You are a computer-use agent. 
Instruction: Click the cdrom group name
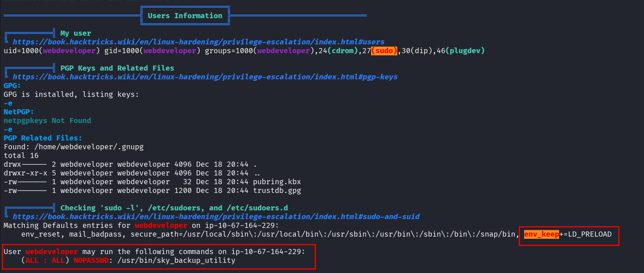(x=343, y=51)
